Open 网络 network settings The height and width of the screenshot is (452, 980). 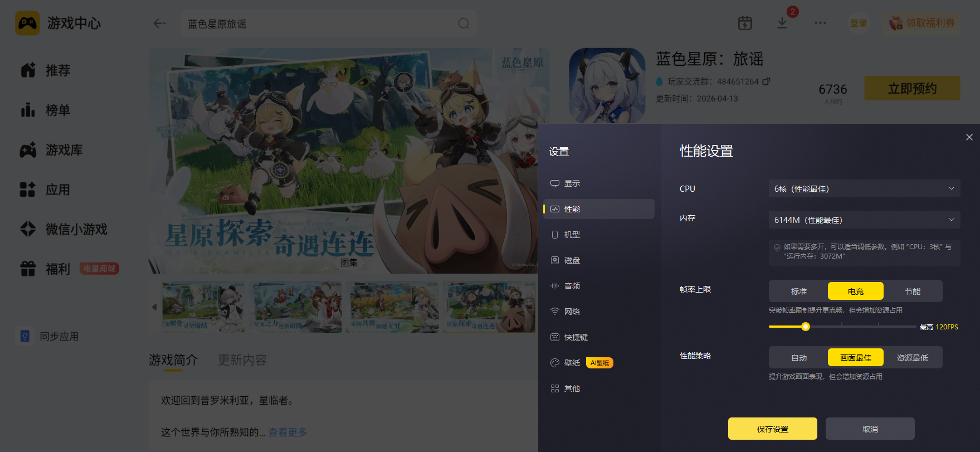tap(599, 312)
